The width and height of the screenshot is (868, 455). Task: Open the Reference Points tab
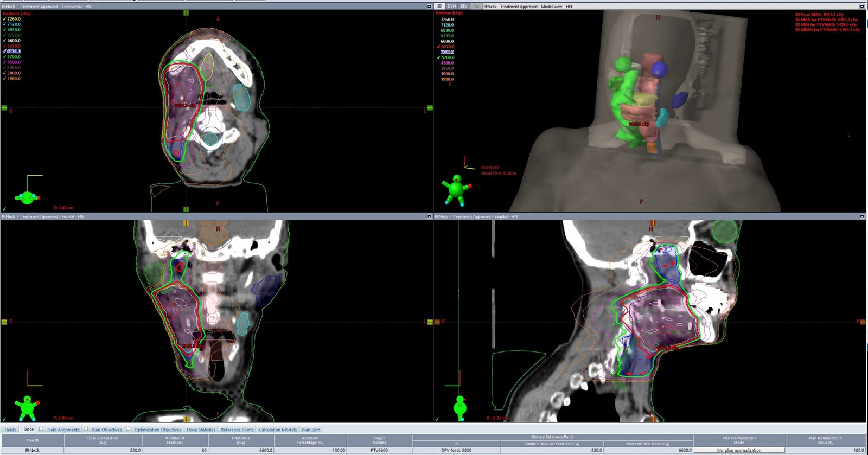point(237,430)
